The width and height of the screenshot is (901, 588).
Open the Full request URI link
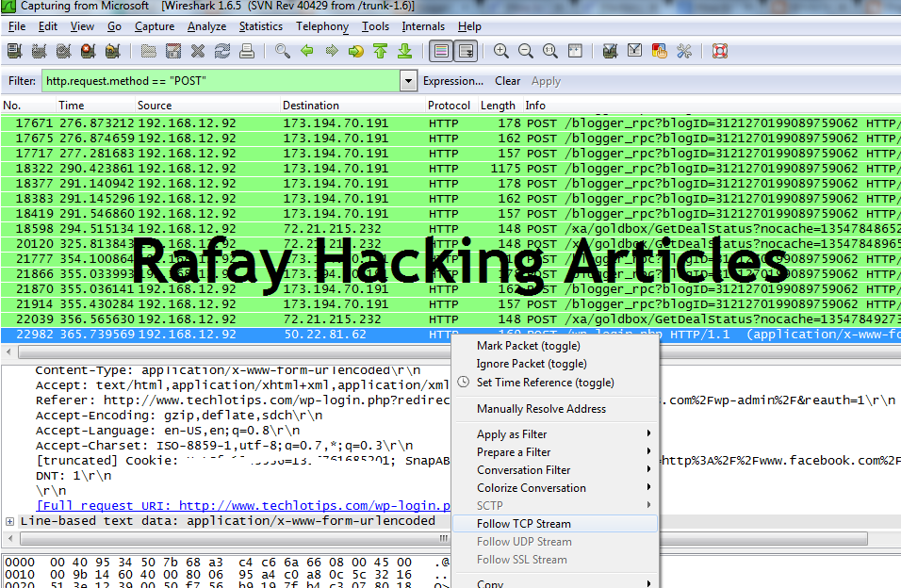click(x=243, y=506)
